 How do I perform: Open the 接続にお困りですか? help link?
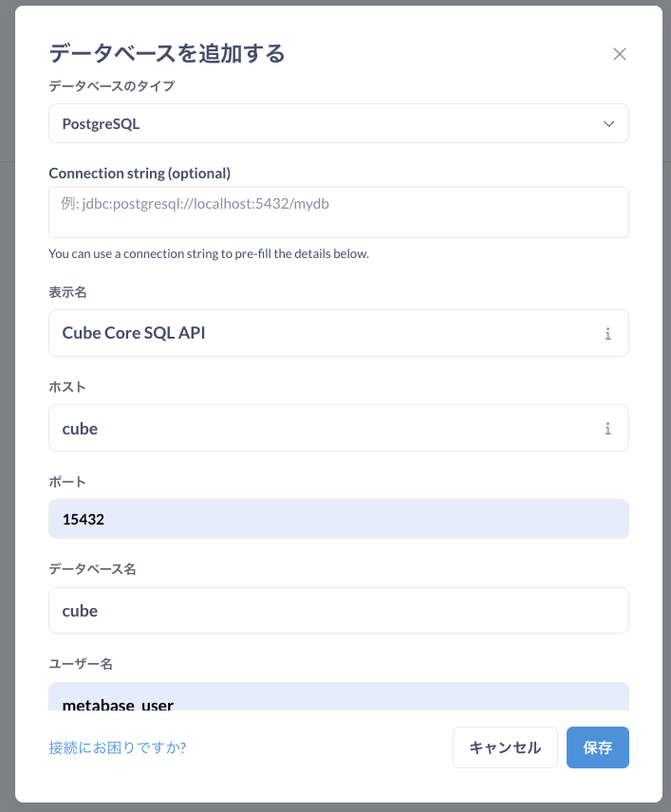pos(118,747)
